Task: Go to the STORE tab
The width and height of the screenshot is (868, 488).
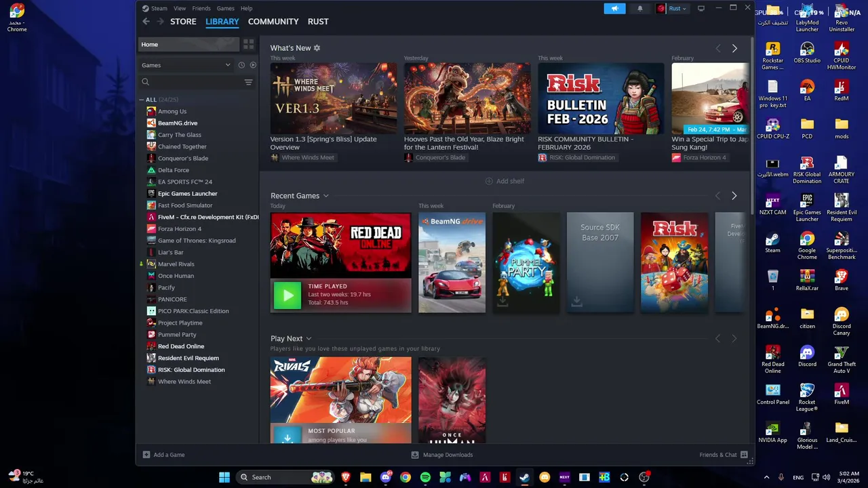Action: tap(183, 22)
